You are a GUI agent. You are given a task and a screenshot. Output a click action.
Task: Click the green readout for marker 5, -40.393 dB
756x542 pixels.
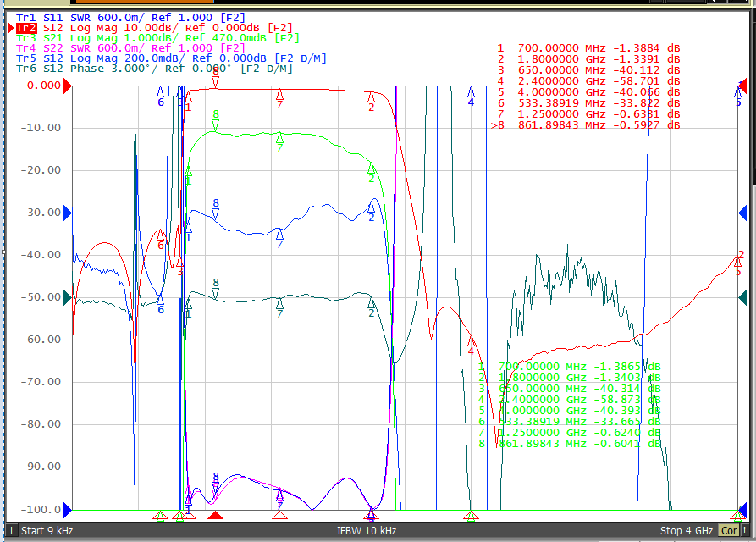(570, 411)
